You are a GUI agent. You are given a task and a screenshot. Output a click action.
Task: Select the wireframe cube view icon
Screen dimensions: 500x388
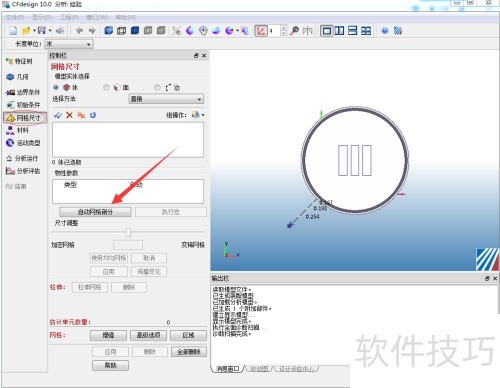coord(121,31)
